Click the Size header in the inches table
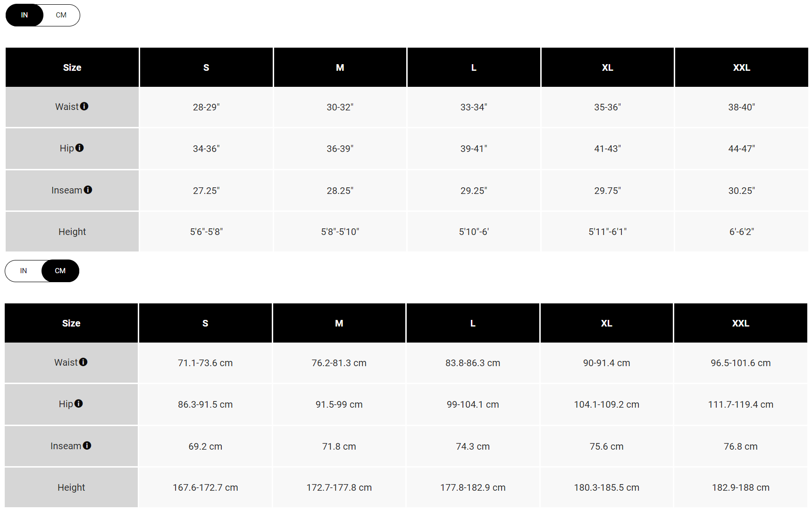Screen dimensions: 812x511 click(x=72, y=67)
